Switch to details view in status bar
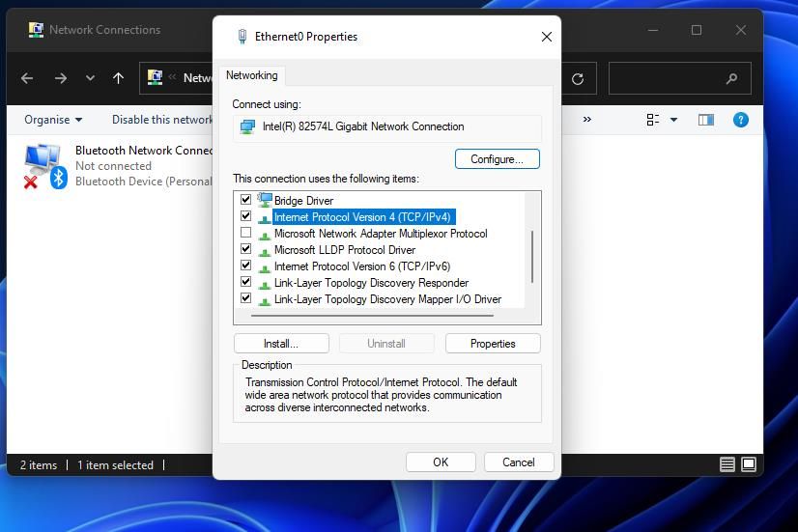 click(727, 464)
